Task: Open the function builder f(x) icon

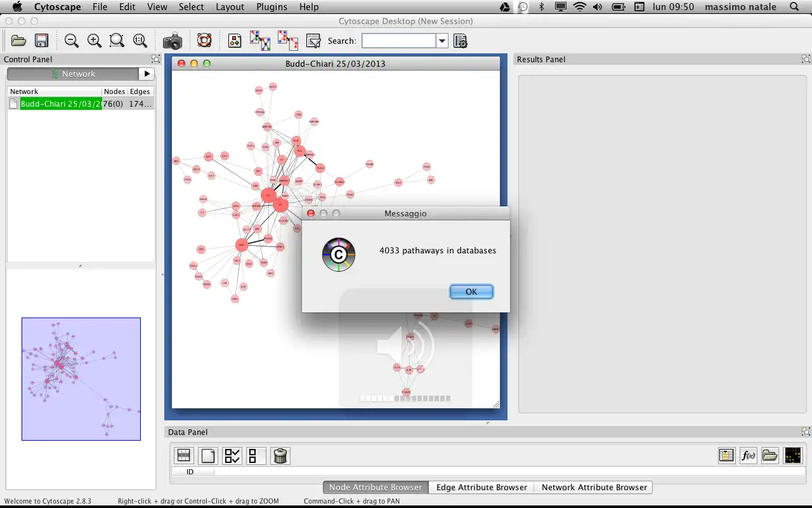Action: pos(749,455)
